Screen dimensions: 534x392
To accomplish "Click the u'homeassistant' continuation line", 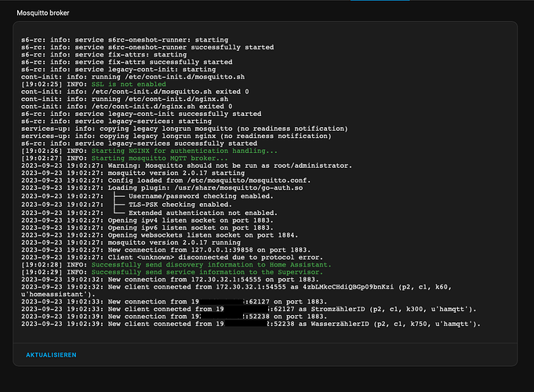I will (x=58, y=294).
